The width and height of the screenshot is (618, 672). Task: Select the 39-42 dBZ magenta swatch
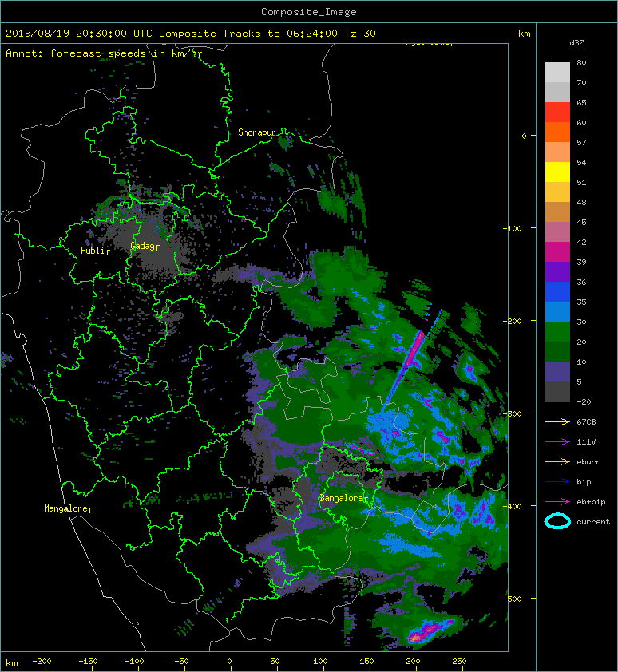coord(557,252)
